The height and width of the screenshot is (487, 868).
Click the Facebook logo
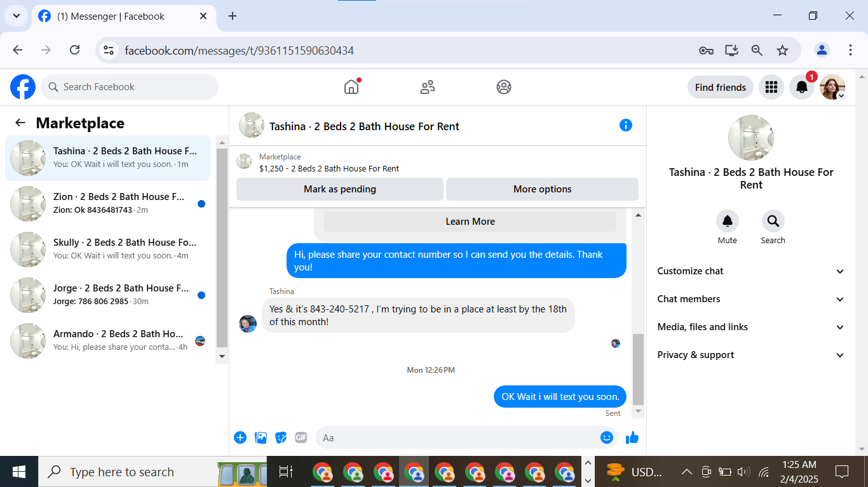23,87
